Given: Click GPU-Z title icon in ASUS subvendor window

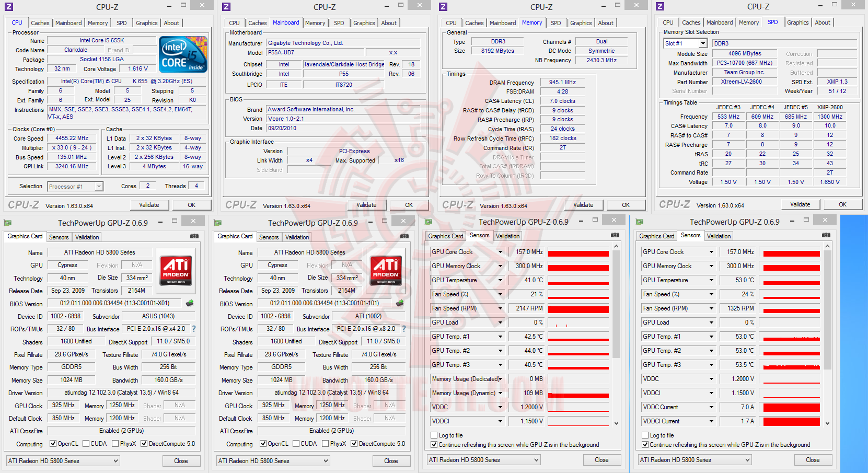Looking at the screenshot, I should pyautogui.click(x=8, y=223).
